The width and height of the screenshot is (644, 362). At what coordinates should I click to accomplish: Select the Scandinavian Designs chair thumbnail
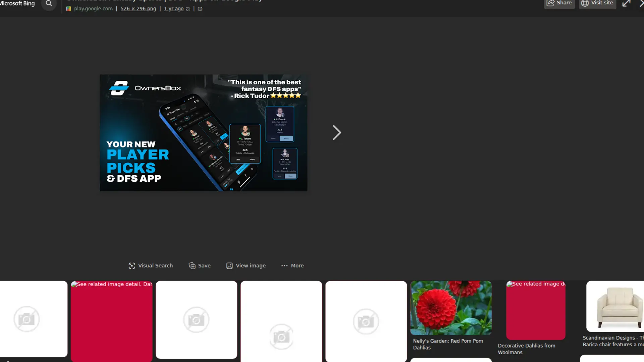coord(617,306)
